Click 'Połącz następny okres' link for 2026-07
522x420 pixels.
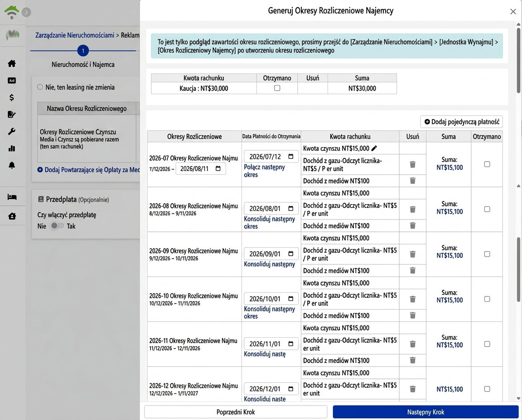(x=264, y=171)
